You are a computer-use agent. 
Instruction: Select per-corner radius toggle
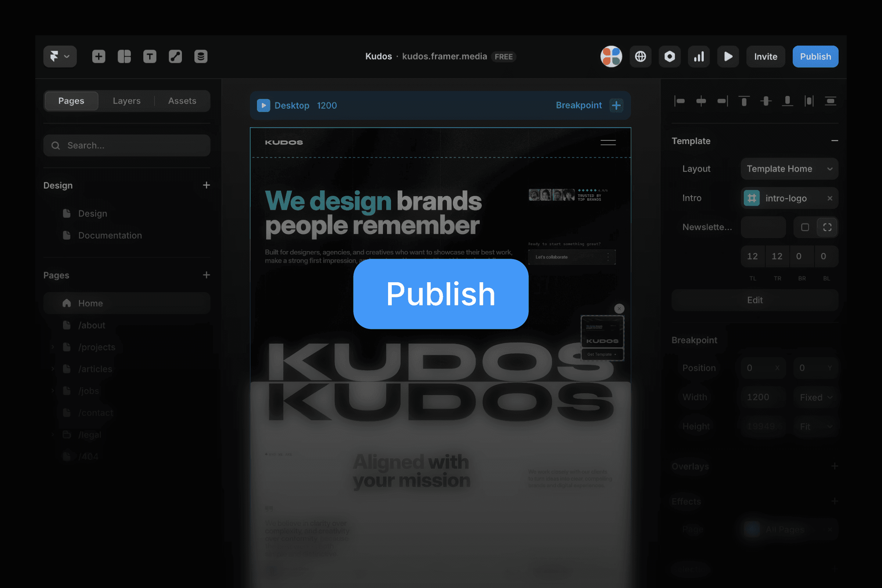(x=827, y=227)
